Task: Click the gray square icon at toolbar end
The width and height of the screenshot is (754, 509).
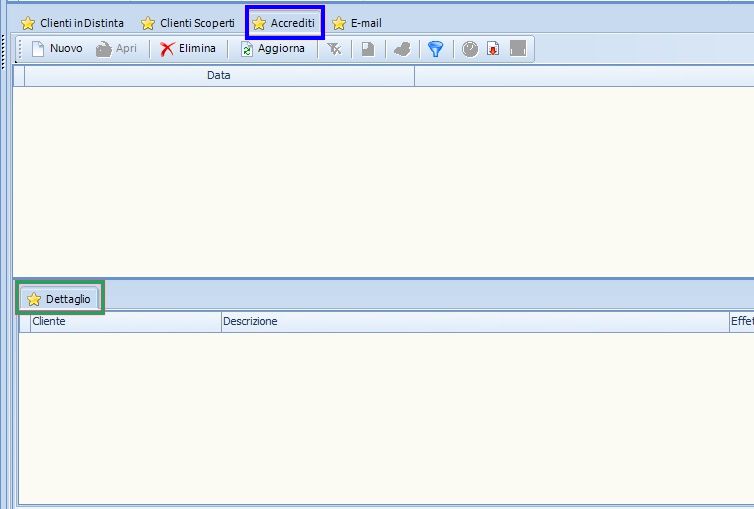Action: 518,48
